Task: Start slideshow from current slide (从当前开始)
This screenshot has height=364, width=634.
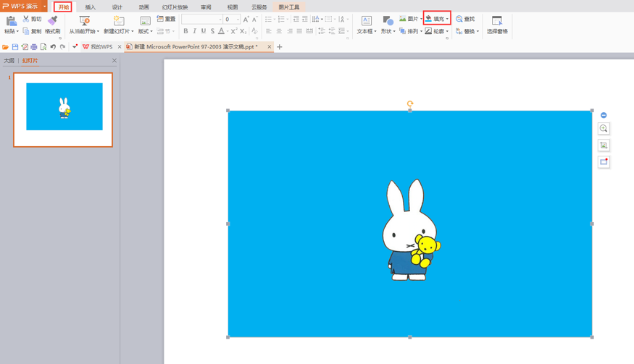Action: coord(84,25)
